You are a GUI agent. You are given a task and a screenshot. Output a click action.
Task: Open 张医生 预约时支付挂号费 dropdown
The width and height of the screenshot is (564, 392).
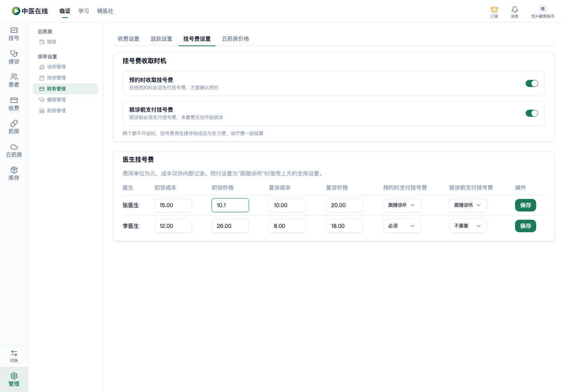pos(401,205)
